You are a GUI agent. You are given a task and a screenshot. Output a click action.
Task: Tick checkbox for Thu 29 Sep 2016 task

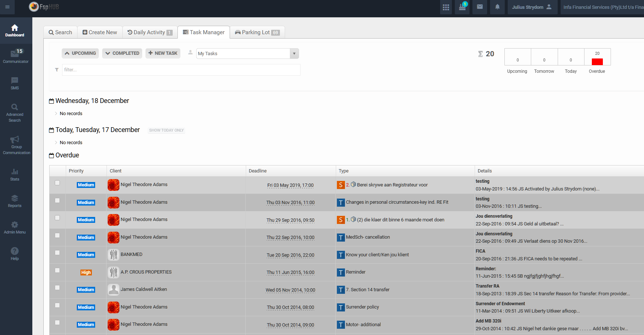point(57,218)
